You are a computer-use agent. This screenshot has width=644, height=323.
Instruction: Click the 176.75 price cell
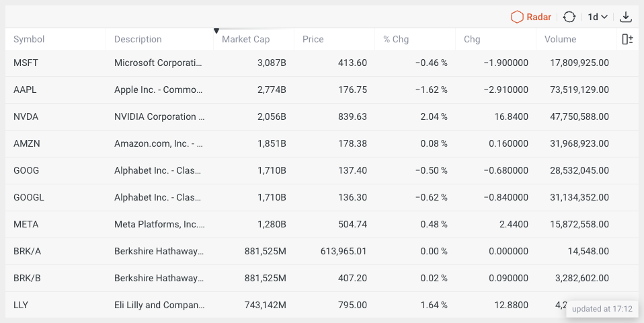pyautogui.click(x=352, y=89)
